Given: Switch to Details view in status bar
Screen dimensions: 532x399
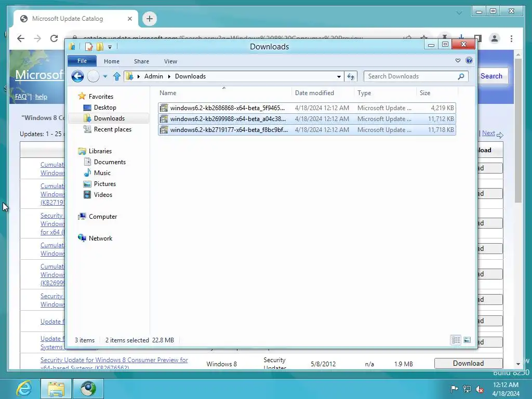Looking at the screenshot, I should (456, 340).
